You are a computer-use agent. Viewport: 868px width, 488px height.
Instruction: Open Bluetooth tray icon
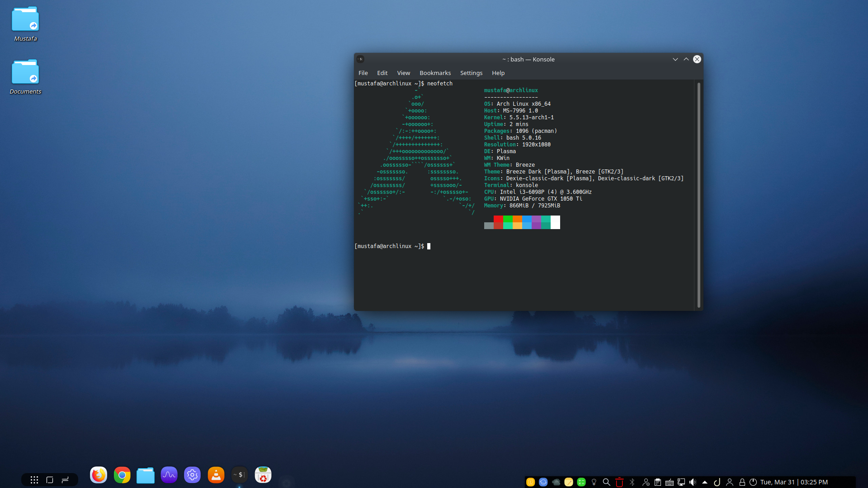(x=632, y=482)
